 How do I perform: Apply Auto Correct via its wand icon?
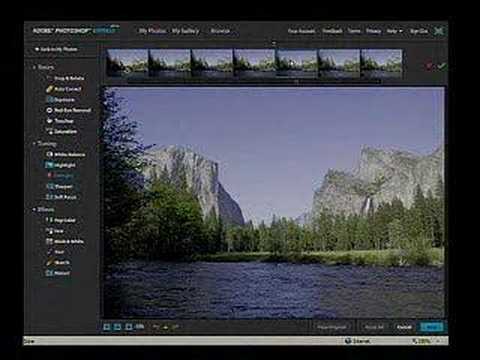(x=49, y=89)
